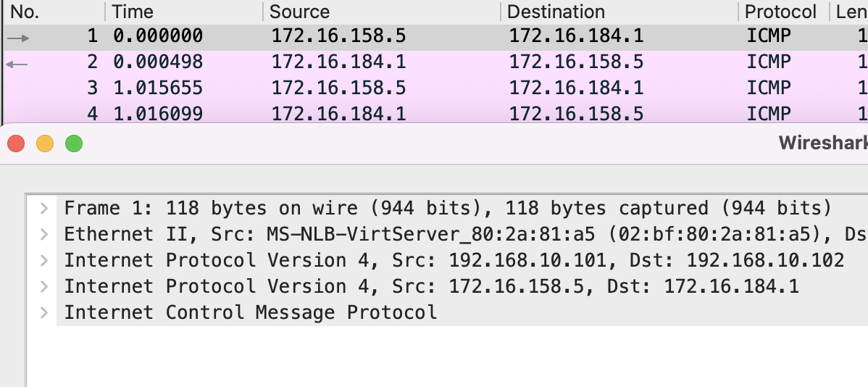Expand the Ethernet II chevron
The width and height of the screenshot is (868, 387).
(44, 235)
